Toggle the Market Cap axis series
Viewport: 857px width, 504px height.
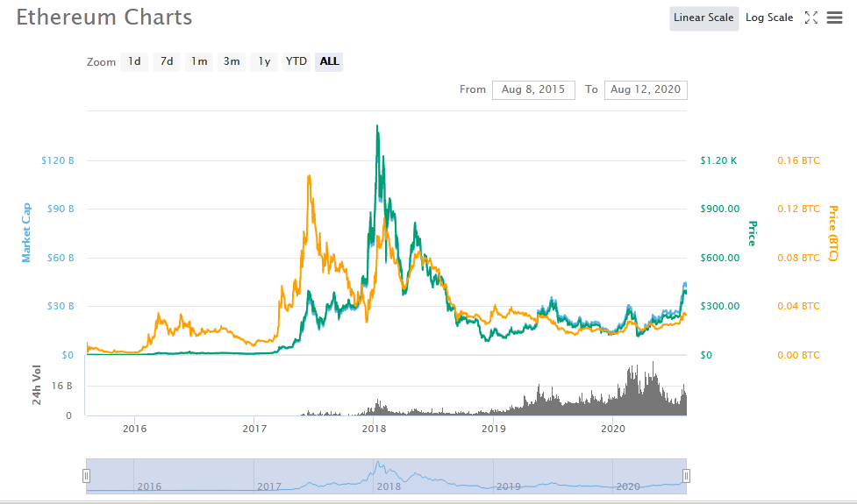26,232
